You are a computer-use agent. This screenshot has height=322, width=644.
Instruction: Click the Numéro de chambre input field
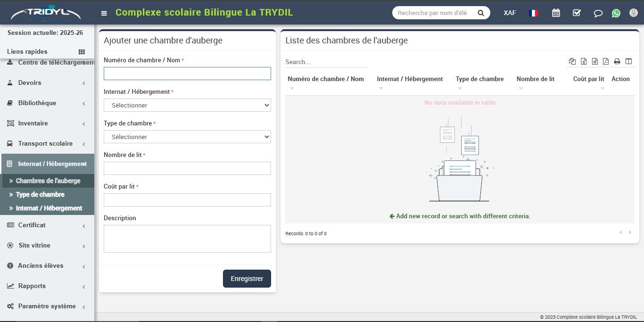point(187,74)
